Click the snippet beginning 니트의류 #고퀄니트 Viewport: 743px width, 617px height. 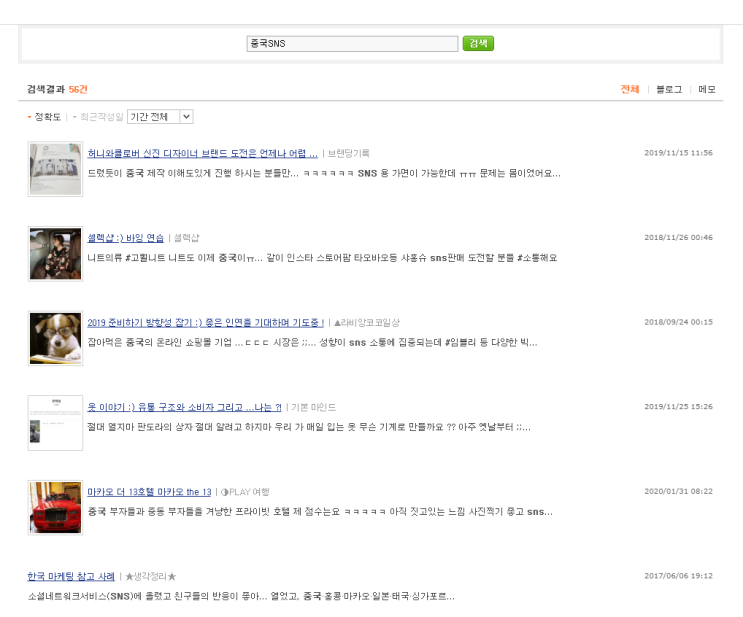[322, 258]
